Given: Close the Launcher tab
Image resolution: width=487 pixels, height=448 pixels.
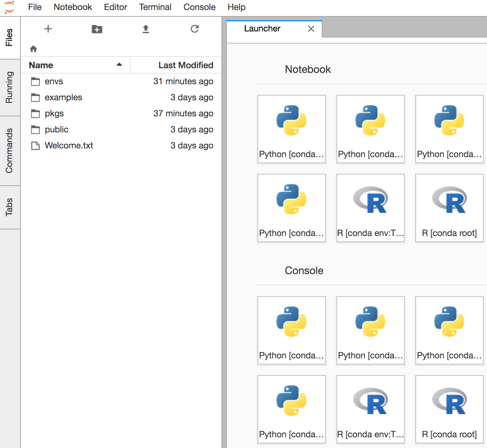Looking at the screenshot, I should [311, 29].
